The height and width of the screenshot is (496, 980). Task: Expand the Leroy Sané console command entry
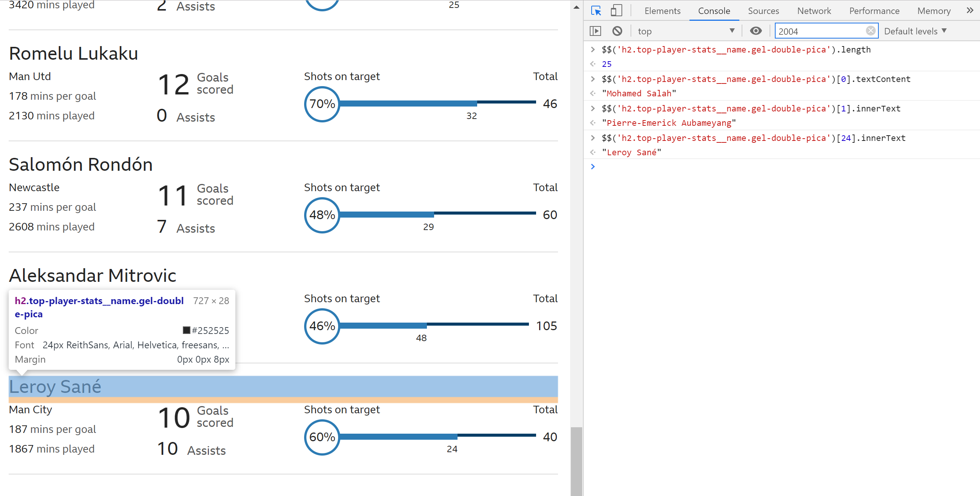click(x=593, y=138)
